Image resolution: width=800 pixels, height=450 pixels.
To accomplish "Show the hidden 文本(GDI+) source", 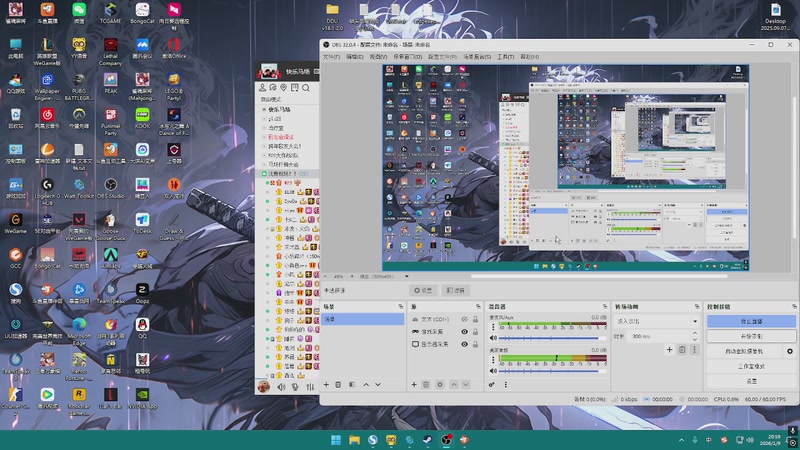I will pos(464,319).
